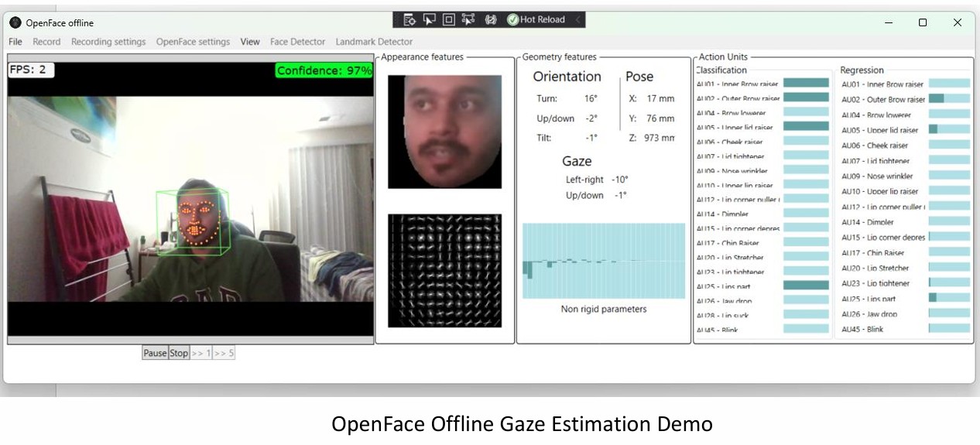Click the Pose X value '17 mm'
Viewport: 980px width, 445px height.
[660, 99]
